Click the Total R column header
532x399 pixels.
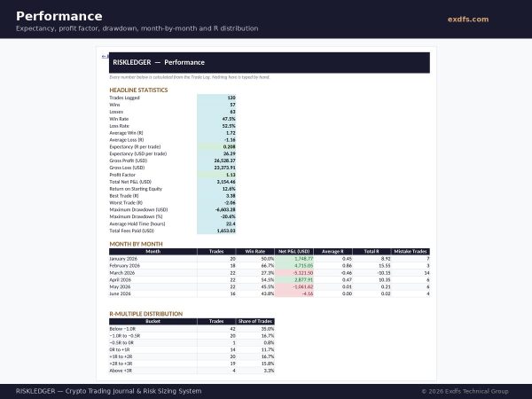372,252
